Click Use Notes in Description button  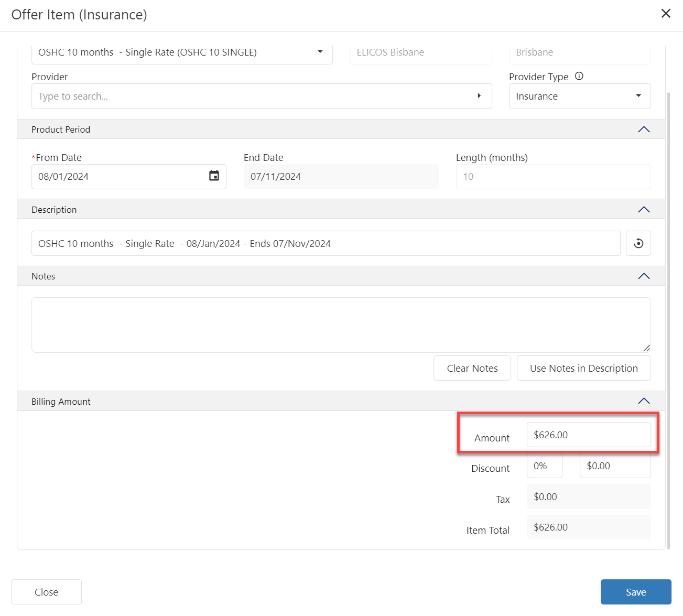[x=583, y=368]
